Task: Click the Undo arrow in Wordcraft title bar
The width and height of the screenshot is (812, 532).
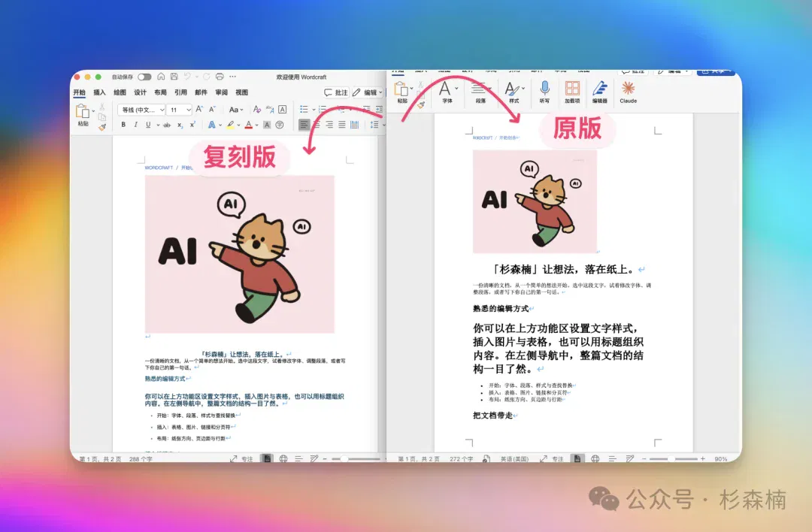Action: pyautogui.click(x=187, y=77)
